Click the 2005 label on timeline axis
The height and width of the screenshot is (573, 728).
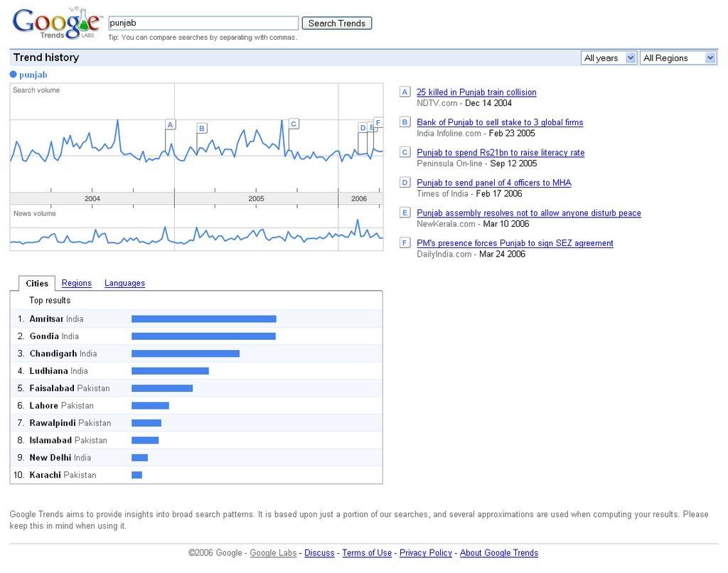(x=256, y=199)
